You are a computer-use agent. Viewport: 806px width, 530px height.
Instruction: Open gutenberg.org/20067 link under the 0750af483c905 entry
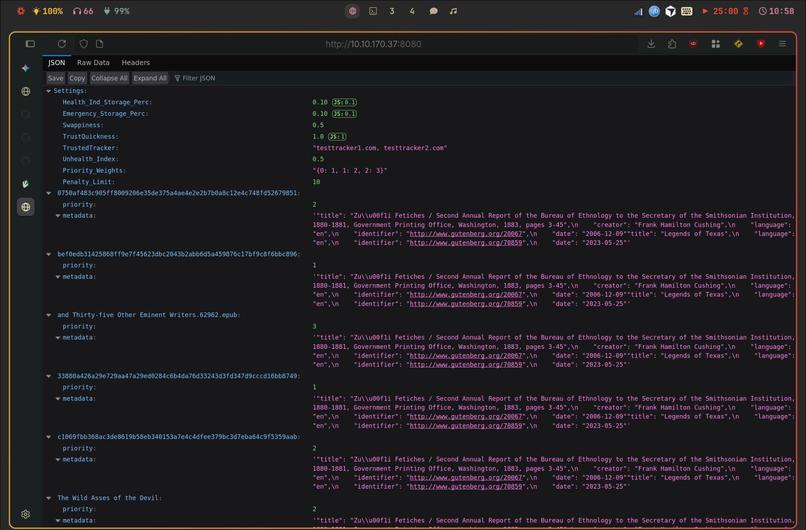(x=467, y=234)
